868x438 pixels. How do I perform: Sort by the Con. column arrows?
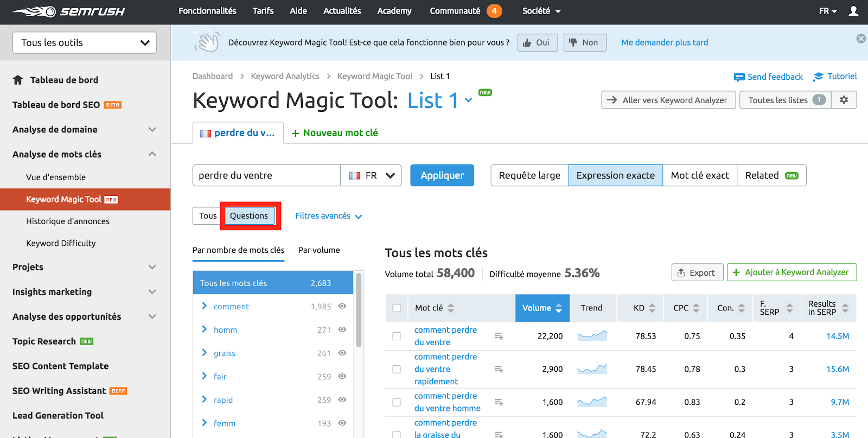(x=742, y=308)
